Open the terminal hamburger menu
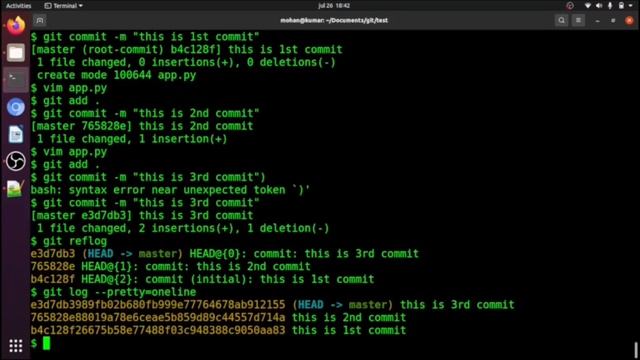640x360 pixels. point(578,20)
